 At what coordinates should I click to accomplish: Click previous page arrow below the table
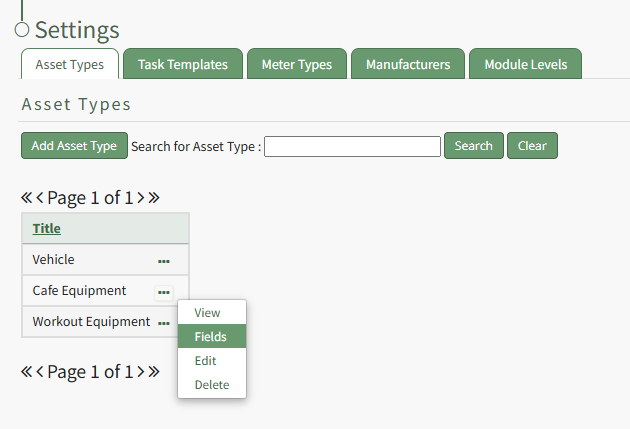point(40,371)
